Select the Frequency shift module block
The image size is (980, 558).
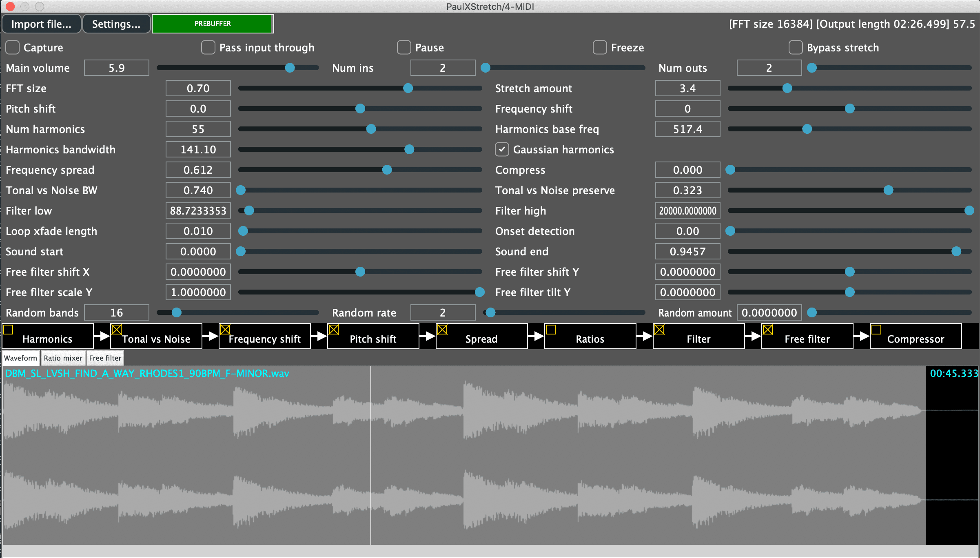(x=265, y=337)
